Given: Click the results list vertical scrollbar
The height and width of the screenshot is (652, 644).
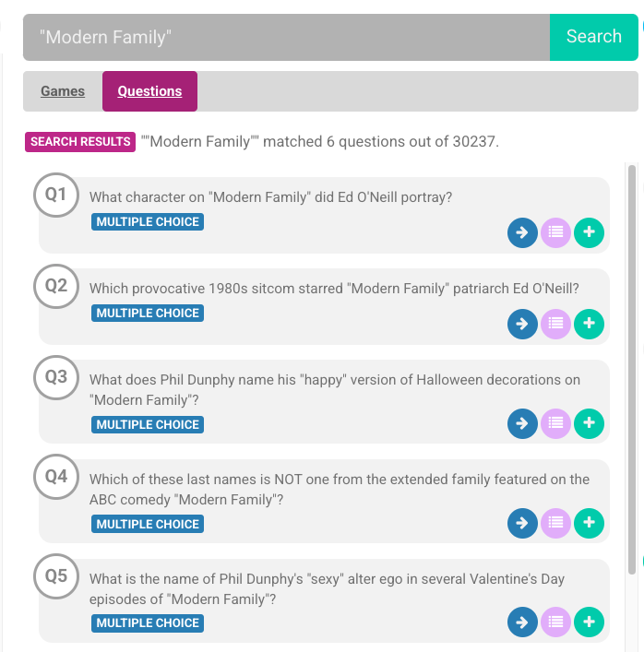Looking at the screenshot, I should pos(632,369).
